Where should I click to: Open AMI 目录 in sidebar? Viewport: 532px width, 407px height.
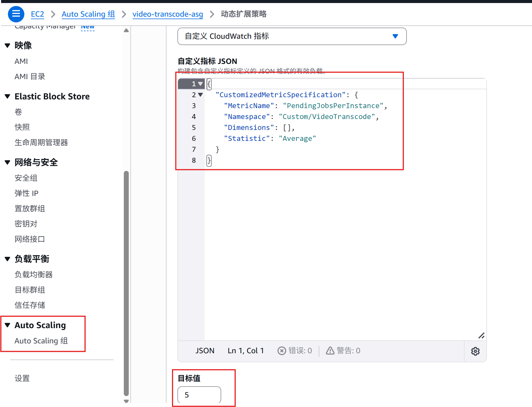(x=30, y=76)
